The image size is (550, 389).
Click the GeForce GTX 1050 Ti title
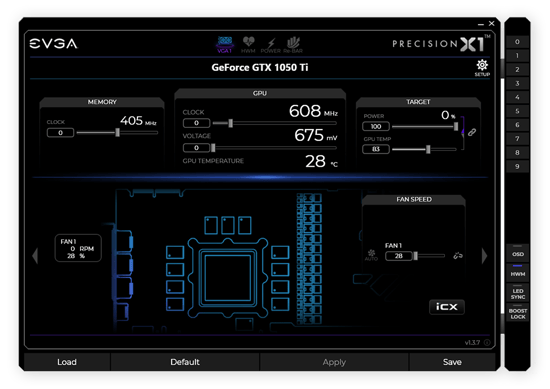[x=260, y=67]
